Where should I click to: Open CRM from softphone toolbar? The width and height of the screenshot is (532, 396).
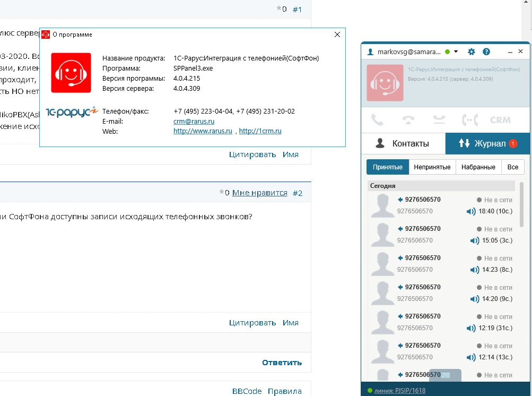coord(501,120)
